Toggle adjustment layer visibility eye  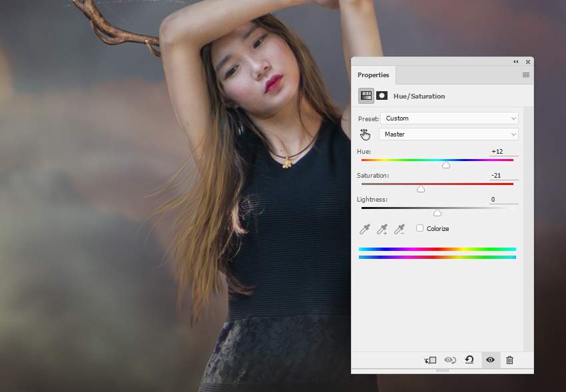coord(490,360)
